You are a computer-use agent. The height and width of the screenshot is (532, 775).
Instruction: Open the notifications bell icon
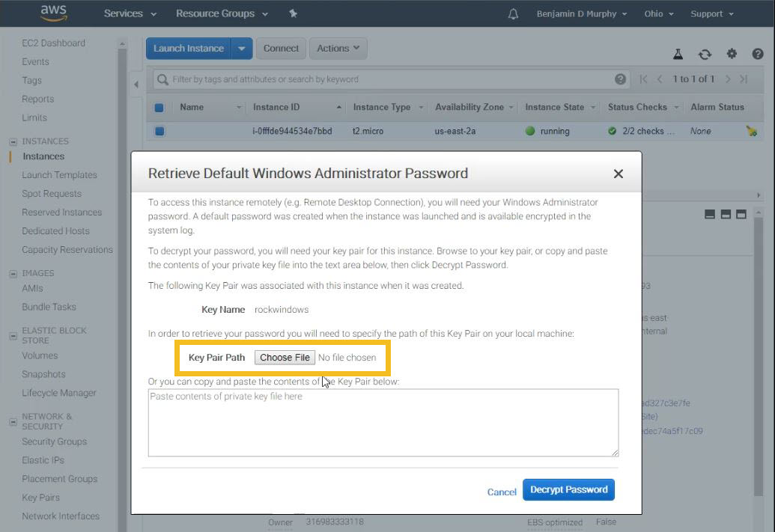click(513, 13)
